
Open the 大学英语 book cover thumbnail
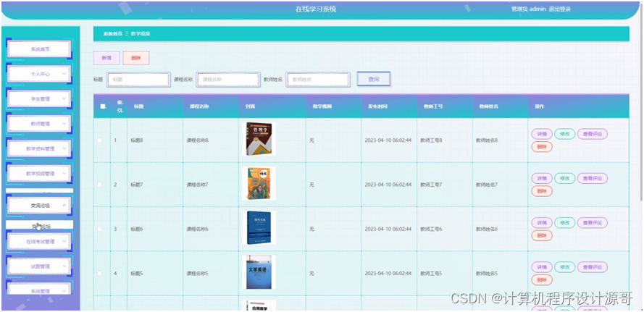[259, 271]
